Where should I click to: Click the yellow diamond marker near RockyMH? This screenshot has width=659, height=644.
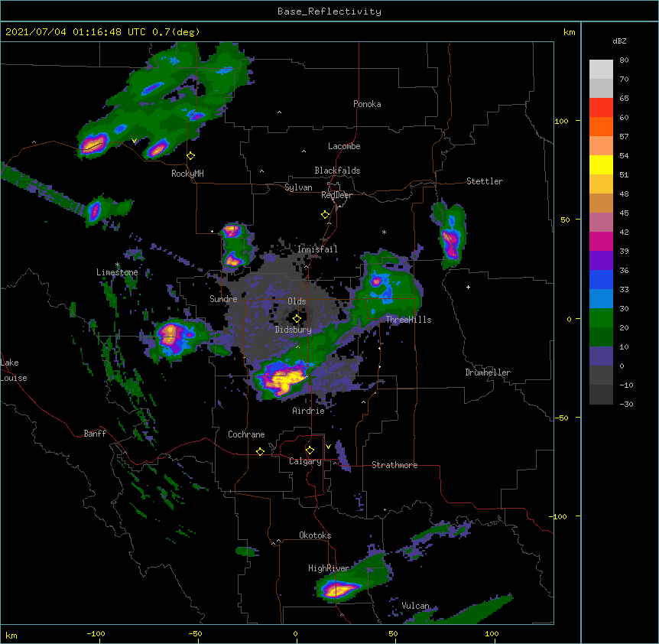coord(191,156)
